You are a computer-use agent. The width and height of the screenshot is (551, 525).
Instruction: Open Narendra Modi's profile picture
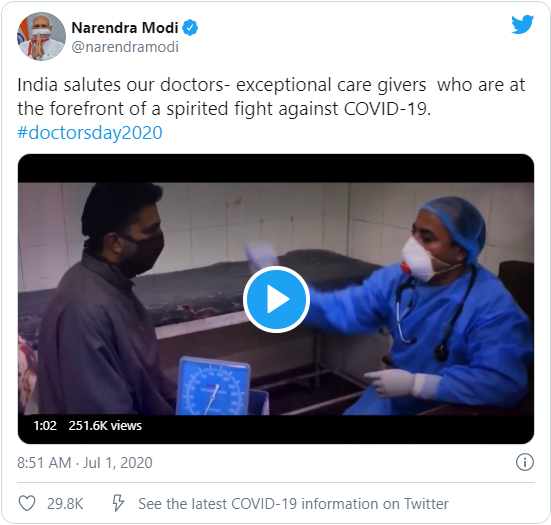[41, 36]
